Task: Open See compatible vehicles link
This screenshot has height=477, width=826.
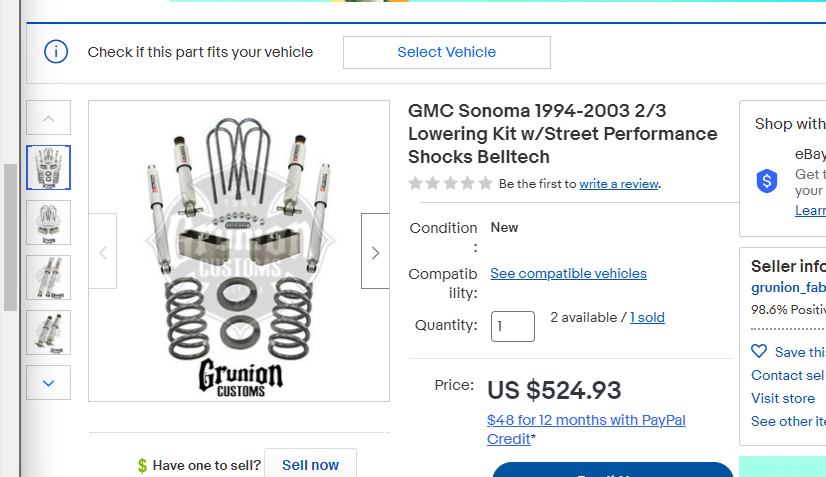Action: click(x=568, y=273)
